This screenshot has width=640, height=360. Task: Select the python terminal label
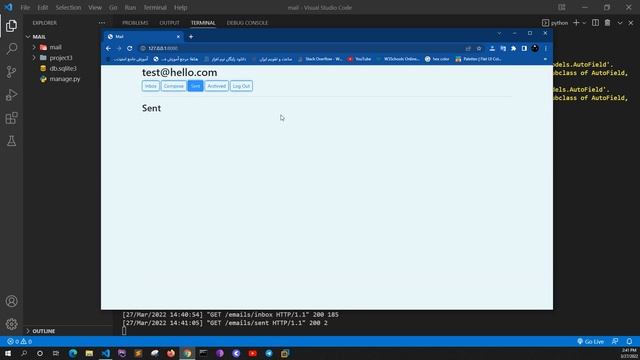click(x=555, y=23)
